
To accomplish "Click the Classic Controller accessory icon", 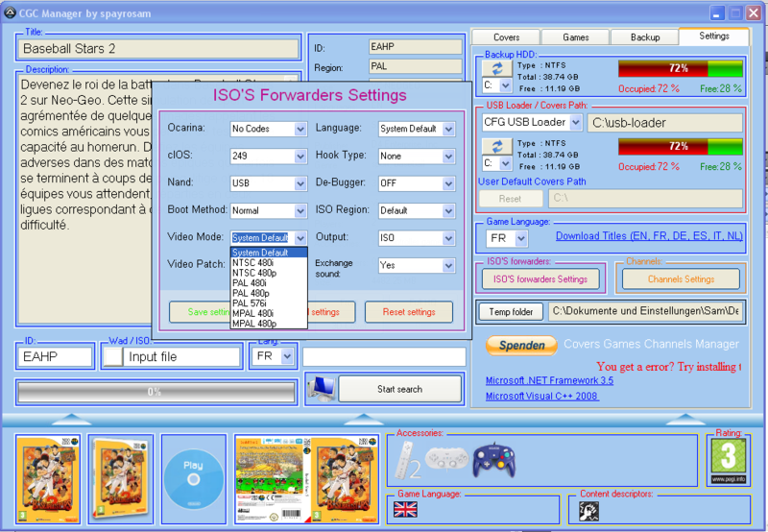I will (446, 459).
